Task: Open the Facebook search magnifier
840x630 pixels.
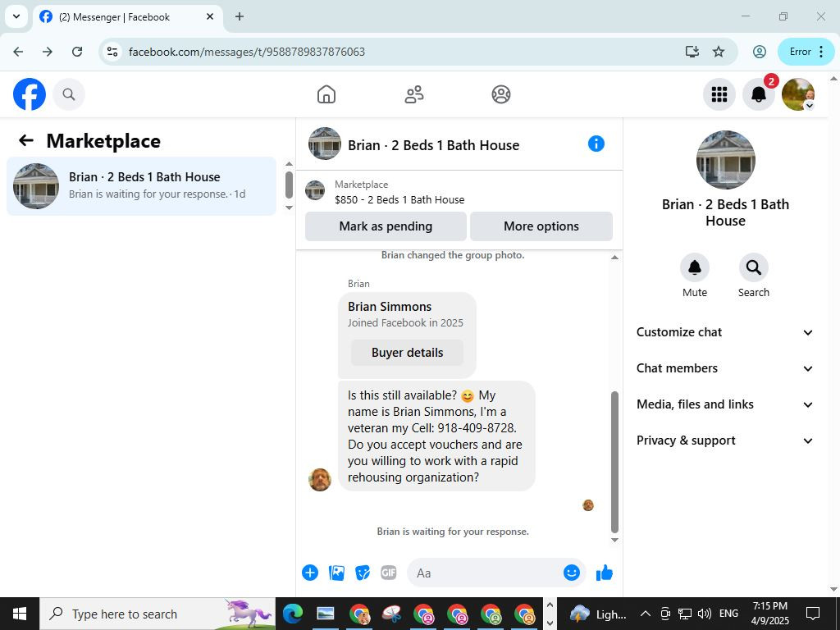Action: coord(69,94)
